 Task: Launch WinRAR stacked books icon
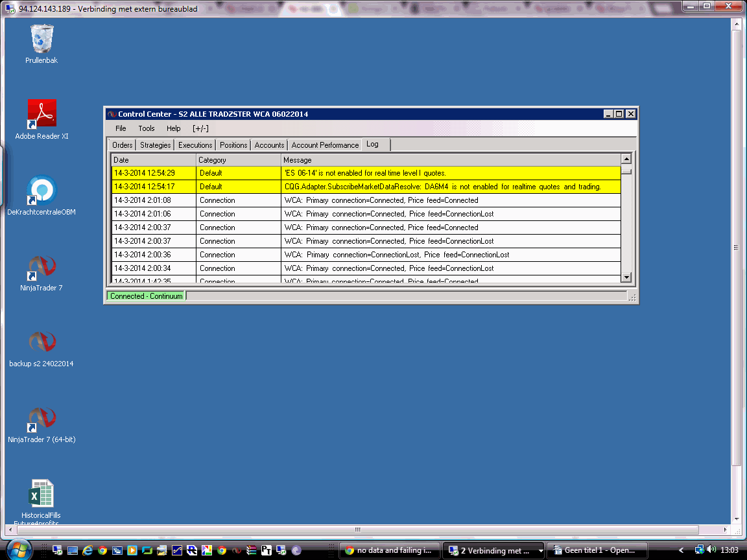(x=252, y=550)
